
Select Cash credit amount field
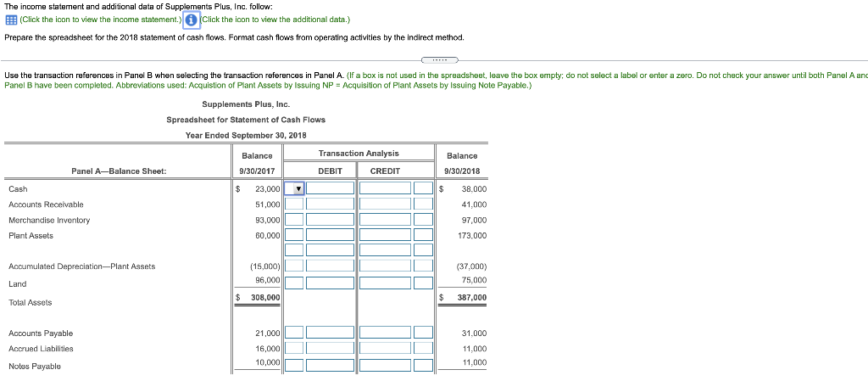tap(386, 189)
